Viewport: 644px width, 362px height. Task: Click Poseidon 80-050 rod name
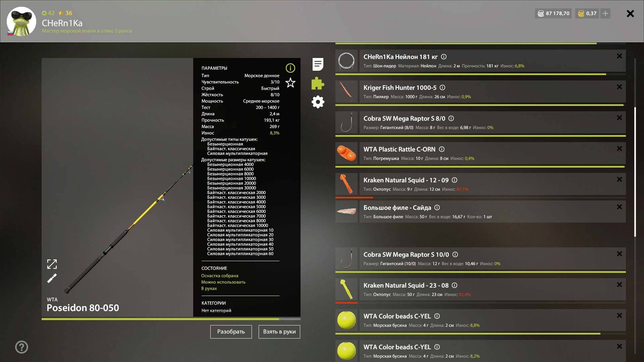83,308
